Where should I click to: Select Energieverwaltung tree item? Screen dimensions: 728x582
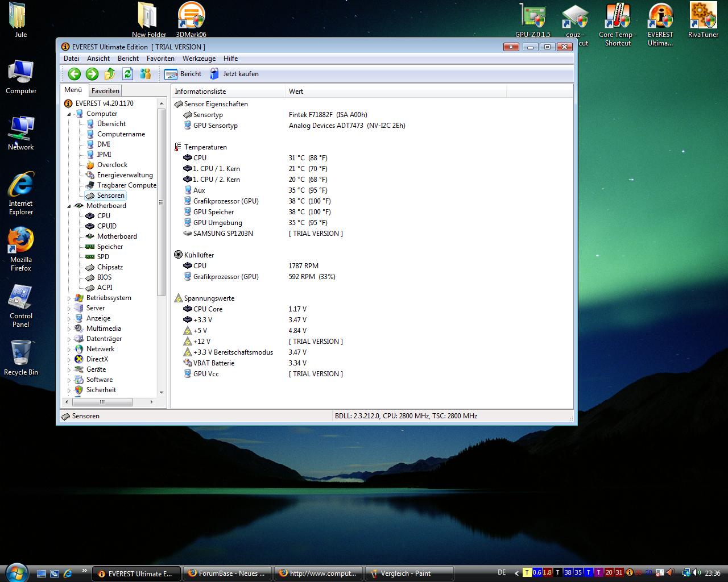125,175
